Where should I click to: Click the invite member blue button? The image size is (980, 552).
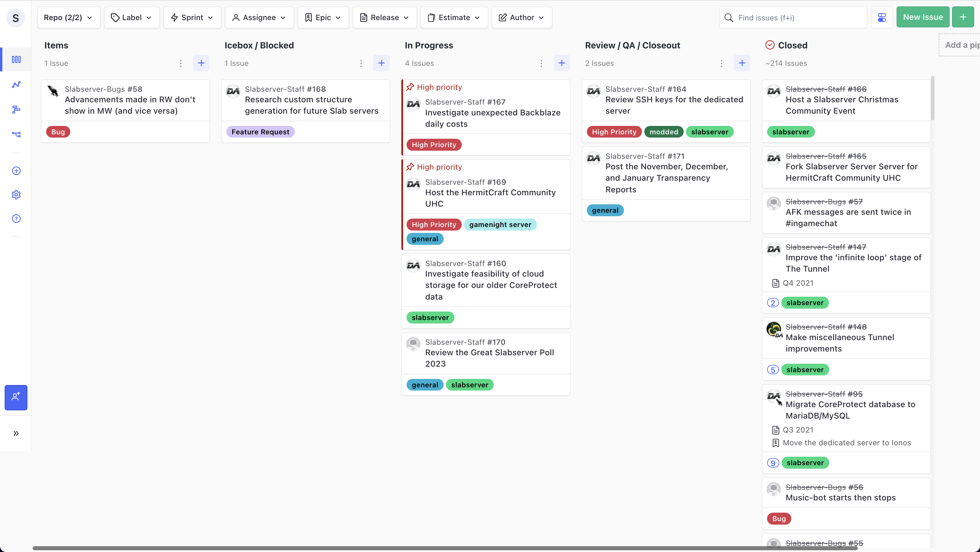[16, 397]
